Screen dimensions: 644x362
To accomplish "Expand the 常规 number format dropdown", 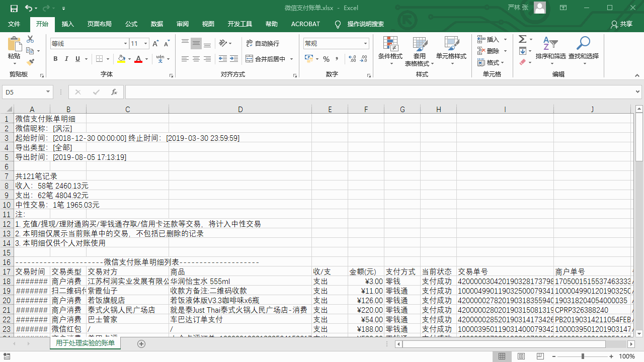I will click(x=365, y=44).
